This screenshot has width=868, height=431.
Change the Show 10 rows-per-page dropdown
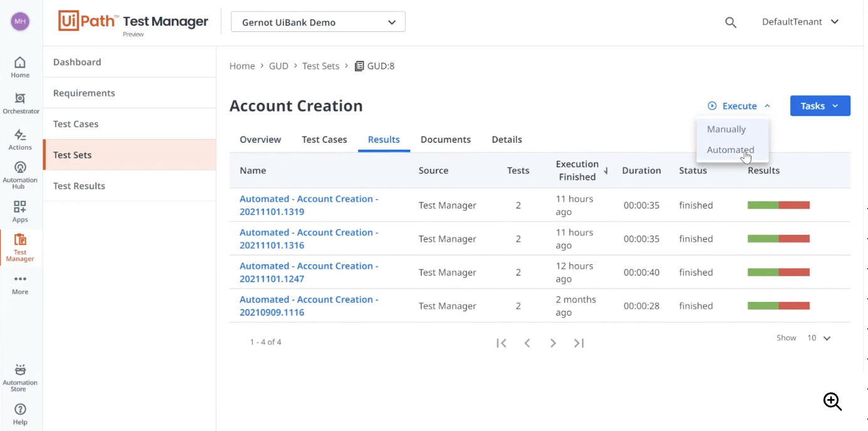click(x=818, y=338)
